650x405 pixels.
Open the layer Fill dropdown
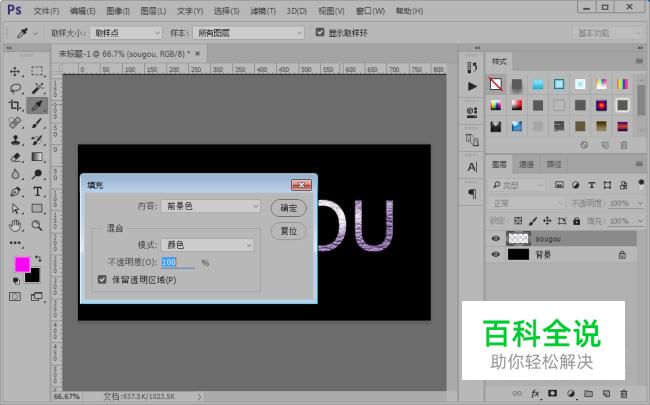point(640,221)
